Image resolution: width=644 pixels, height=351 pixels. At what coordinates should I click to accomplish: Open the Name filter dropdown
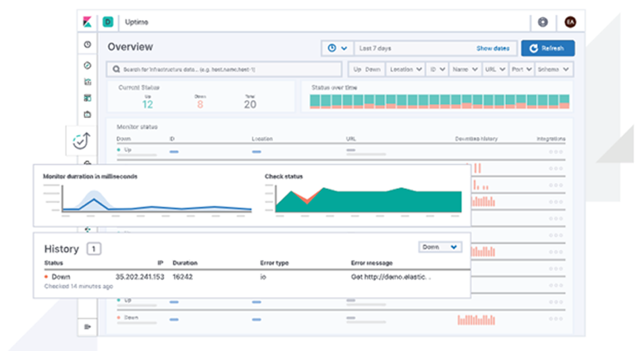(x=465, y=69)
